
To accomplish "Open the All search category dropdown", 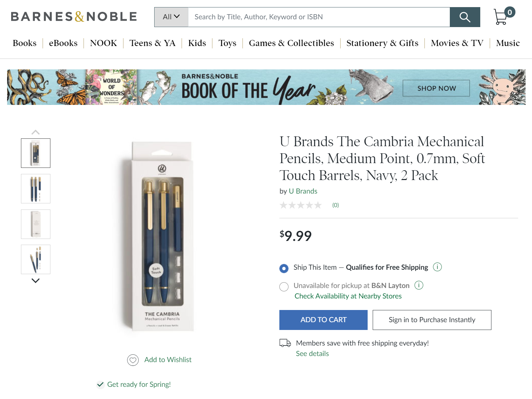I will tap(171, 17).
